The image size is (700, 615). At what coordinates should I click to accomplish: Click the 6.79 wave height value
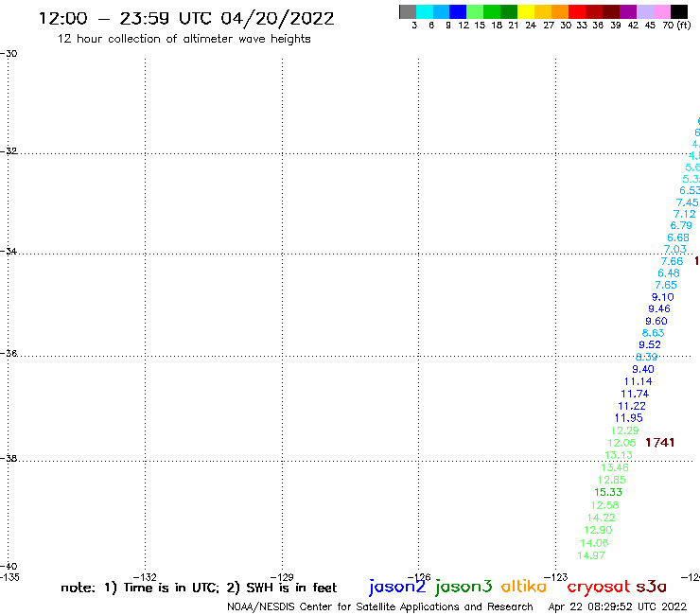pyautogui.click(x=681, y=225)
